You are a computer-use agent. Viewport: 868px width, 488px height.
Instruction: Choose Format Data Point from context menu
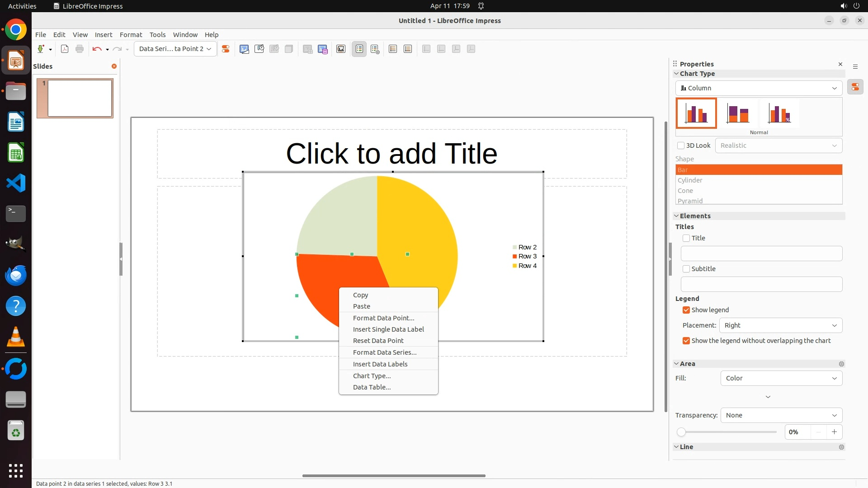[x=383, y=318]
